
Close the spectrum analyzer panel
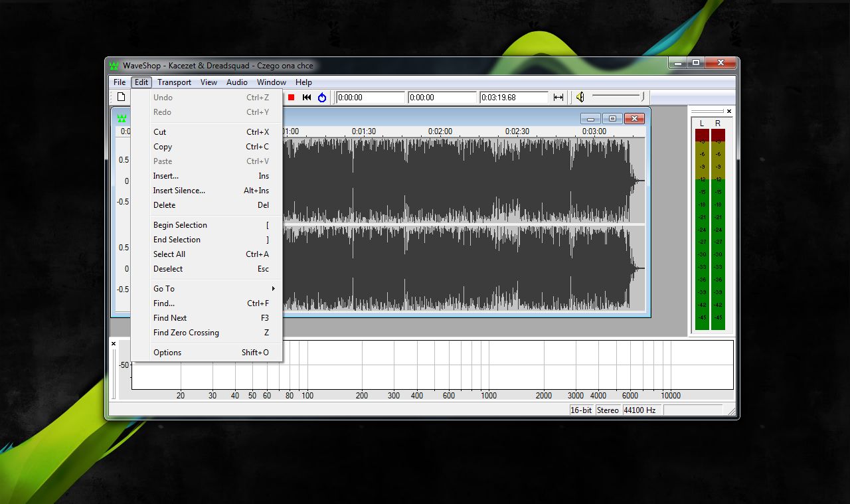pyautogui.click(x=114, y=343)
